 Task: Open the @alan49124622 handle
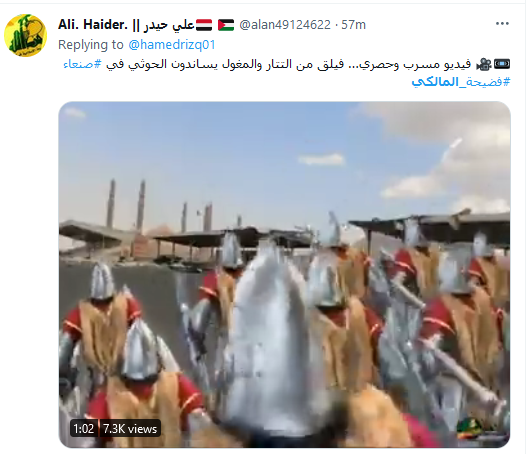(285, 25)
